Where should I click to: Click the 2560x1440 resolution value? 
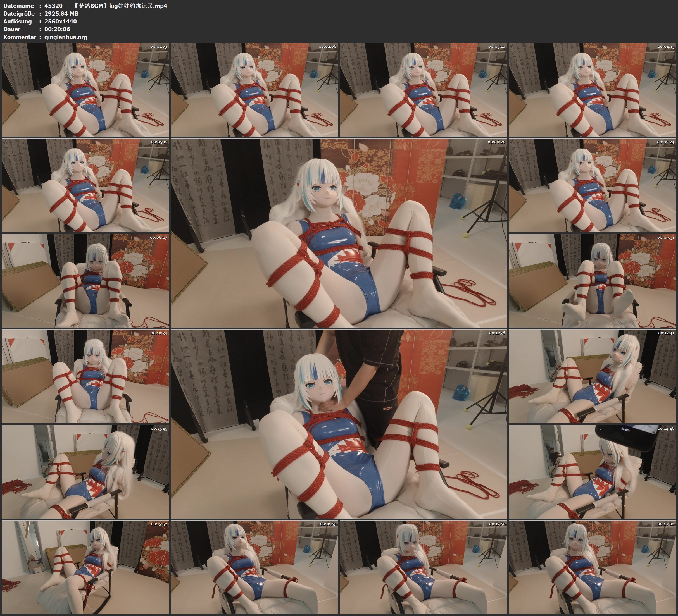(61, 22)
